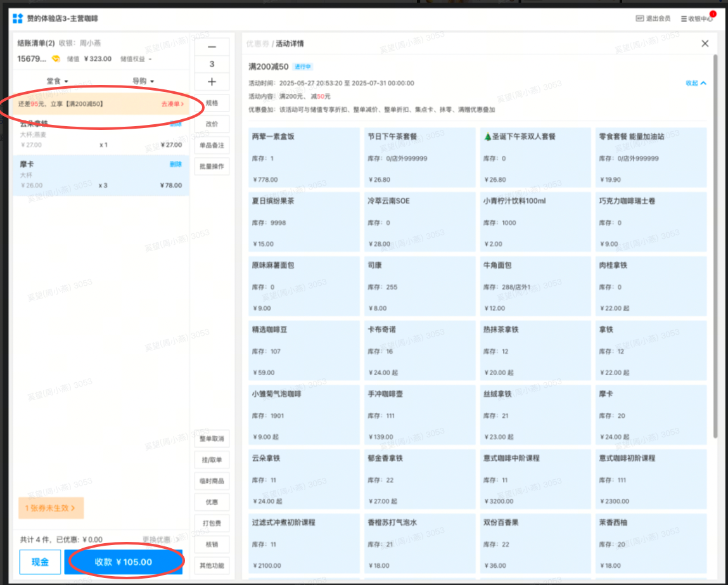Open the 导购 dropdown

click(x=143, y=81)
